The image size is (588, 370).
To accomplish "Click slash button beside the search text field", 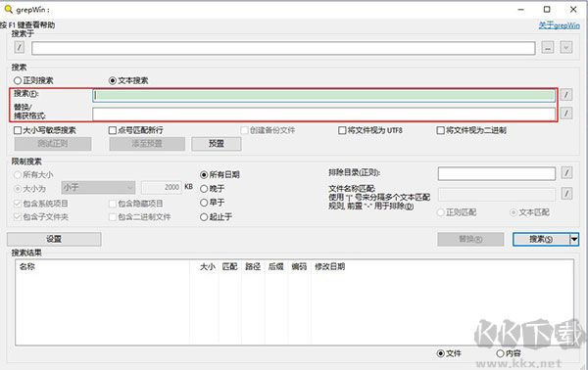I will [x=565, y=95].
